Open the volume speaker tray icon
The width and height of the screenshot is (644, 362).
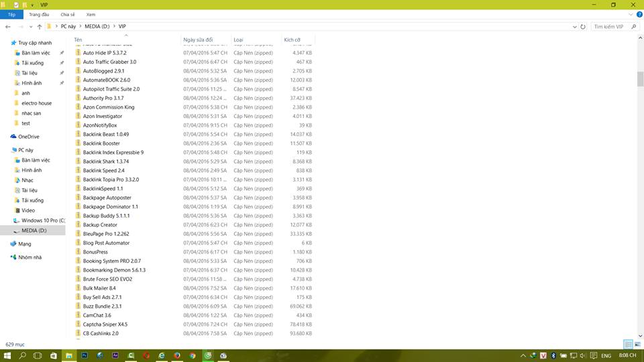point(583,355)
